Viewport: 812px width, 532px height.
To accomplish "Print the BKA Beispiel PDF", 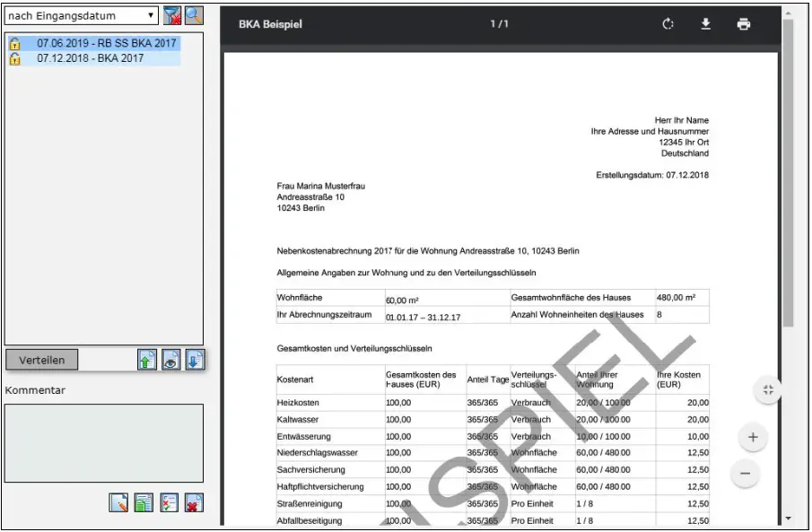I will (x=744, y=24).
